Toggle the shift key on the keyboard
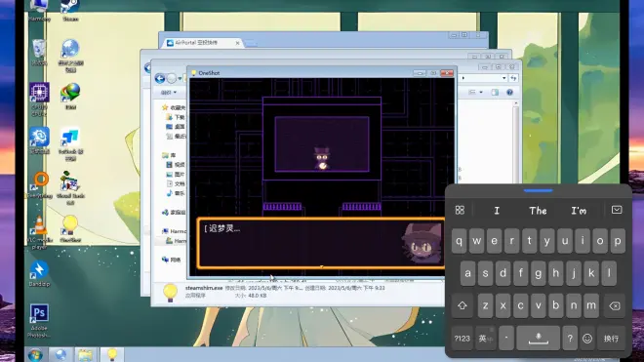The width and height of the screenshot is (644, 362). pos(463,305)
